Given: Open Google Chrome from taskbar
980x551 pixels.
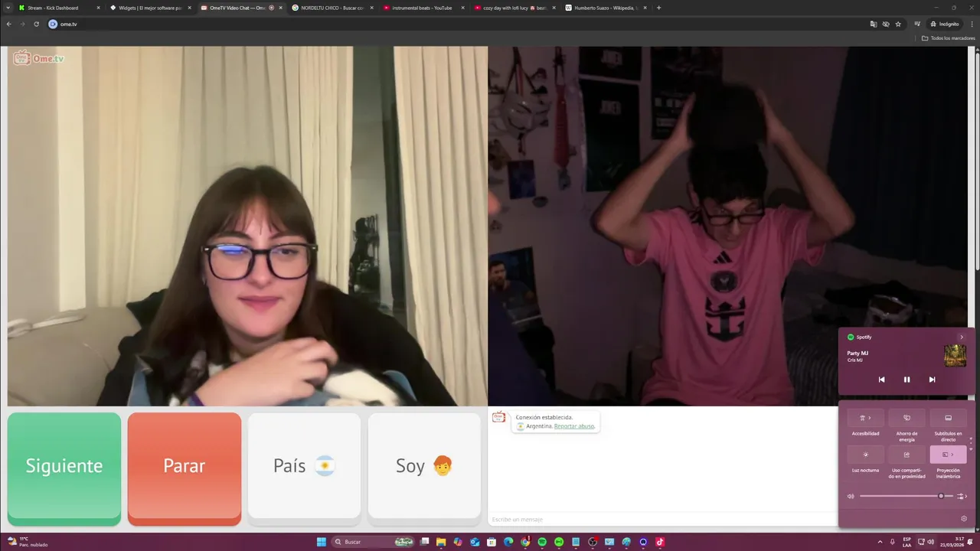Looking at the screenshot, I should pos(525,542).
